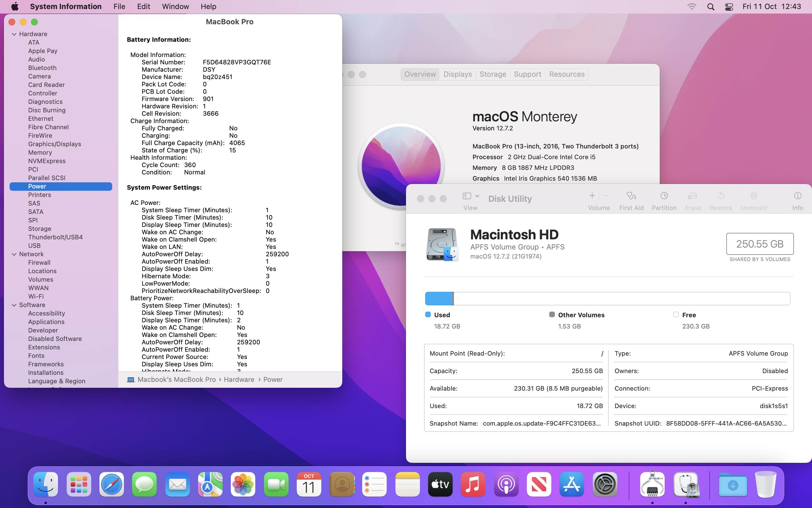The image size is (812, 508).
Task: Select NVMExpress in Hardware sidebar
Action: tap(47, 161)
